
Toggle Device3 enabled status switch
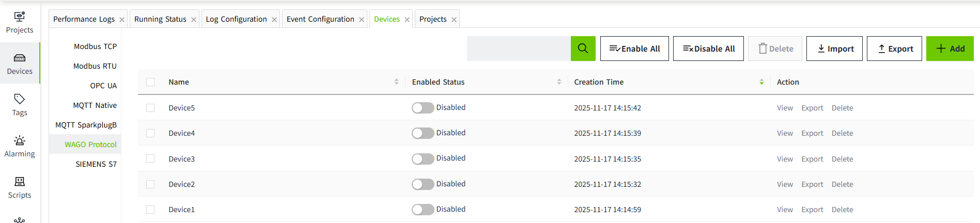(423, 159)
